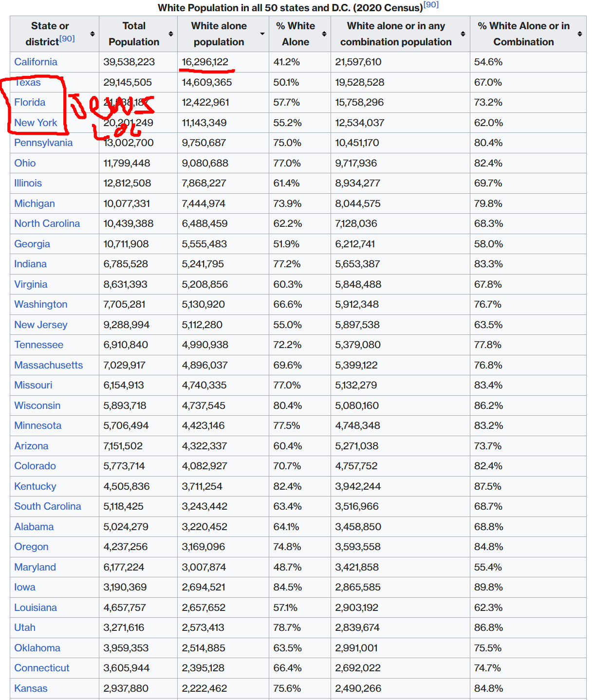Click New York's combination value 12,534,037
The height and width of the screenshot is (700, 593).
(359, 123)
